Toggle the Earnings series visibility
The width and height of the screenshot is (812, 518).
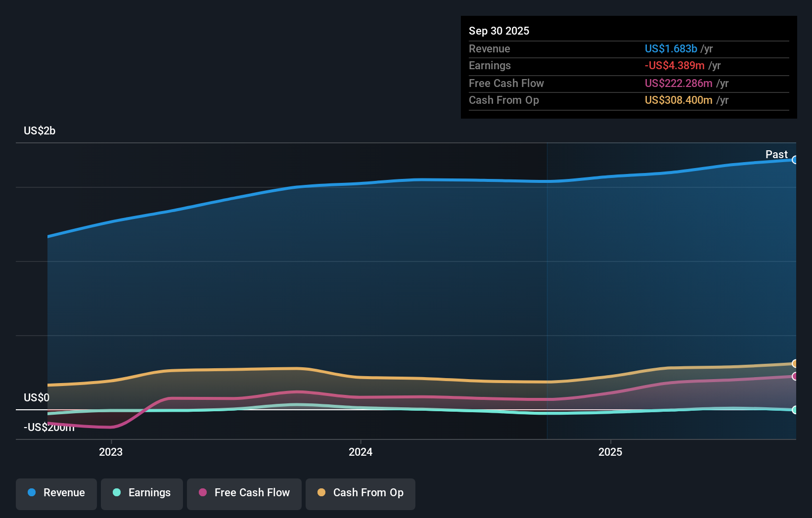(x=142, y=493)
